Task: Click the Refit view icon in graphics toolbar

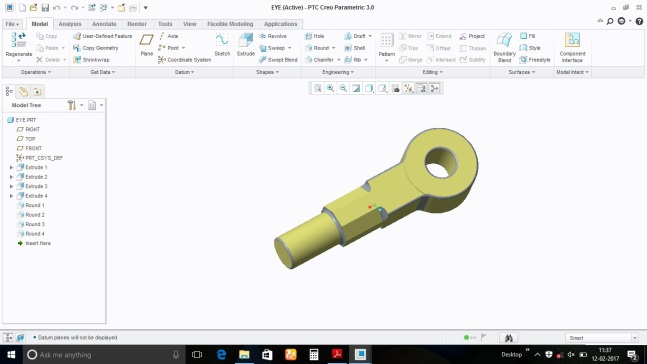Action: 318,88
